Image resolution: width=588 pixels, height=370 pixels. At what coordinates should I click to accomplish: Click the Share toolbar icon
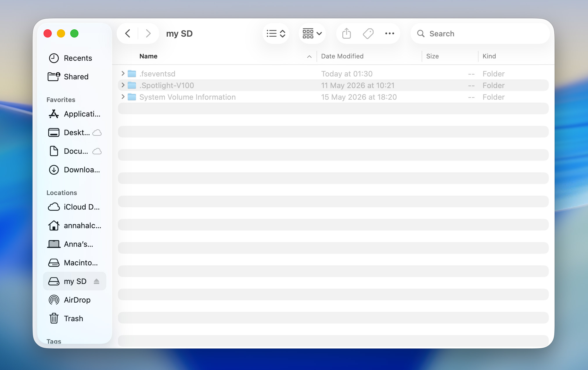[346, 33]
